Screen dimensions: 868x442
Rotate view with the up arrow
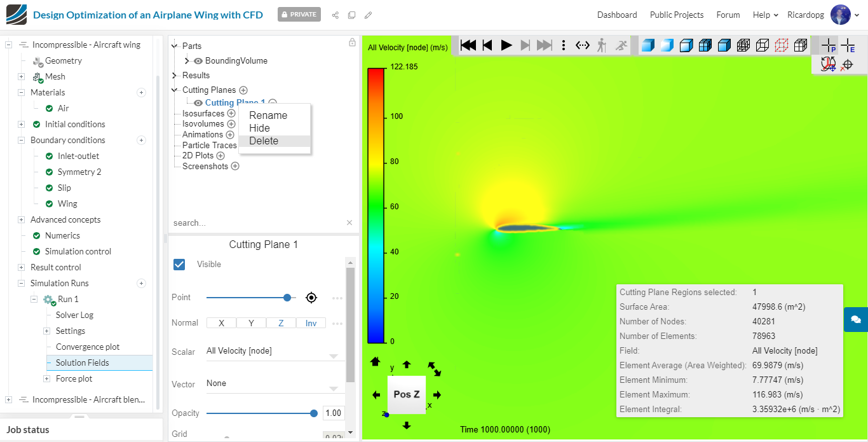[x=407, y=364]
